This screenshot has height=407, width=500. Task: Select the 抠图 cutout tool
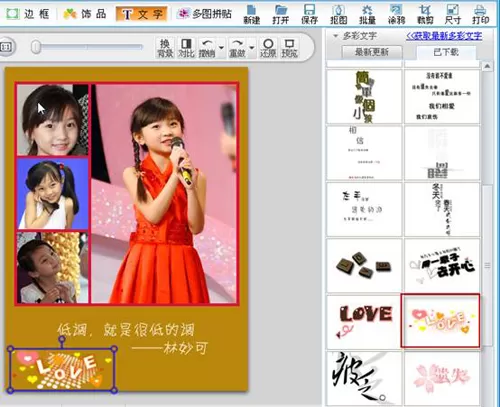coord(338,15)
